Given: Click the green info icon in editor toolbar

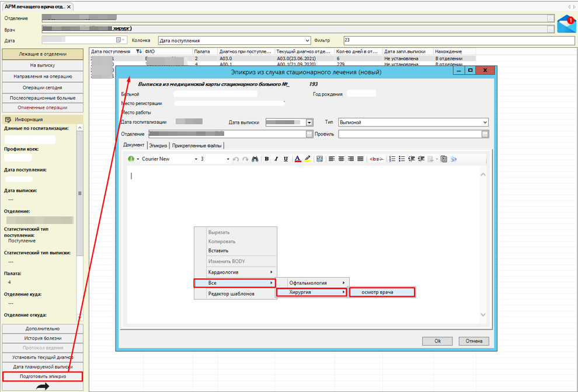Looking at the screenshot, I should pos(131,159).
